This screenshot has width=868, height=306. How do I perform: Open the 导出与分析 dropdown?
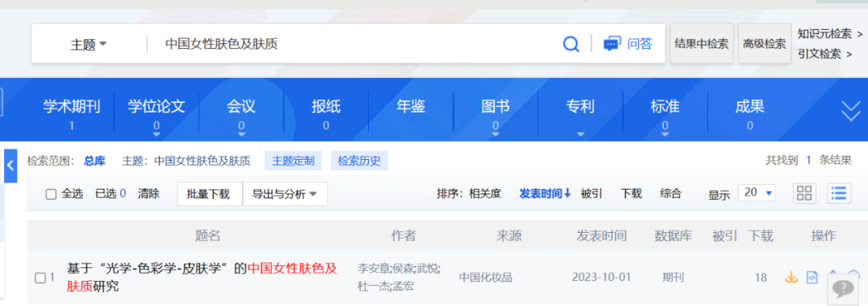285,194
